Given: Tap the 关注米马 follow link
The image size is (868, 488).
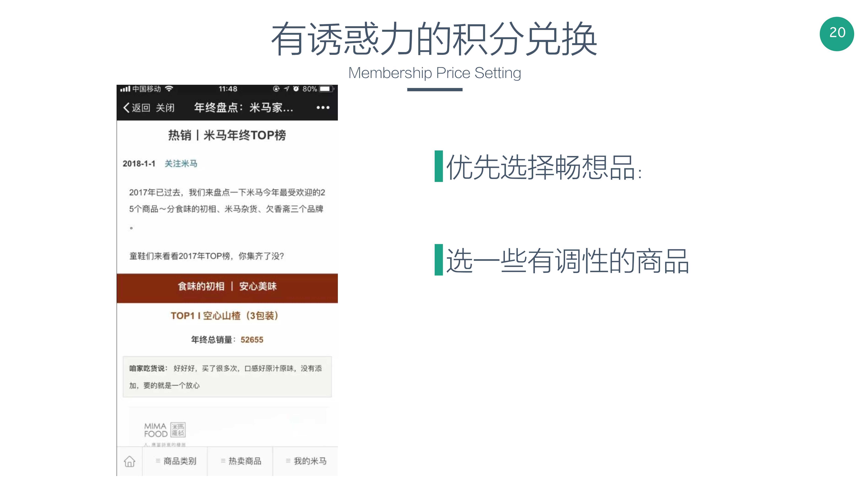Looking at the screenshot, I should pos(181,164).
